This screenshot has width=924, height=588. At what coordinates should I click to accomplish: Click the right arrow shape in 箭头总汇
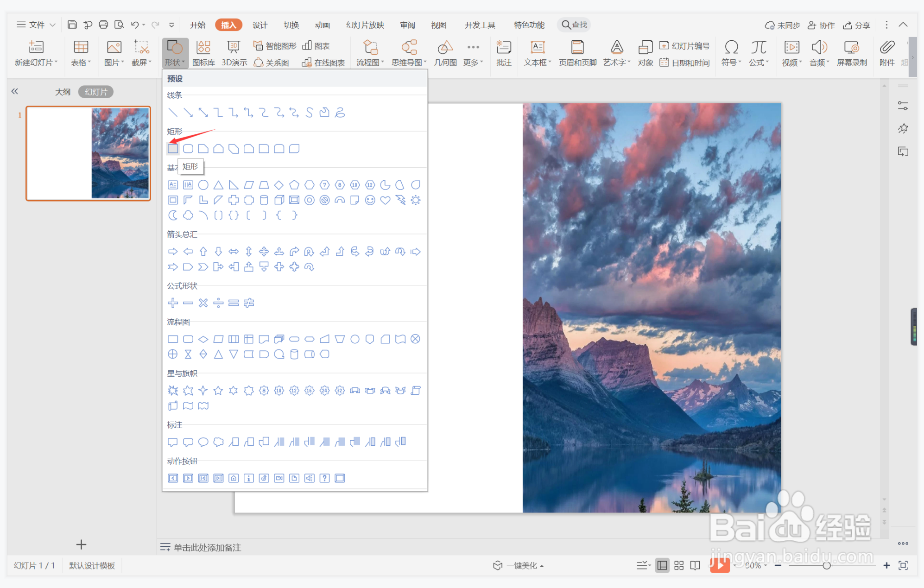coord(173,252)
